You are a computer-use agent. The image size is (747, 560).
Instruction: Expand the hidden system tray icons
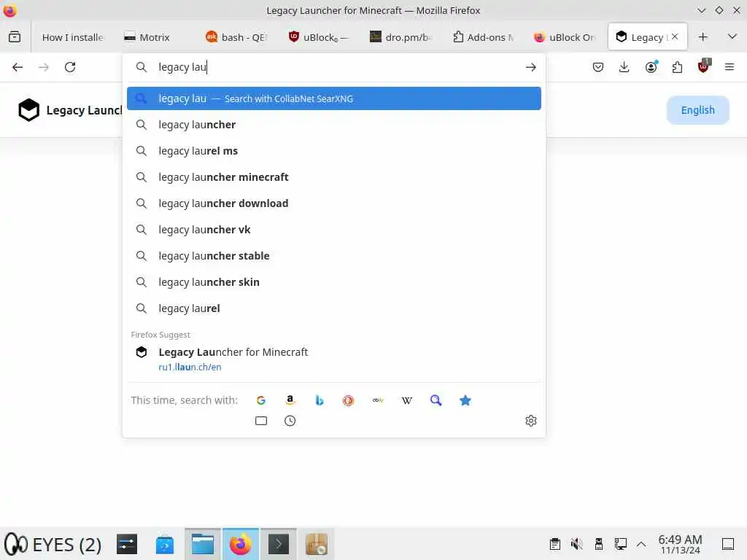click(x=641, y=544)
